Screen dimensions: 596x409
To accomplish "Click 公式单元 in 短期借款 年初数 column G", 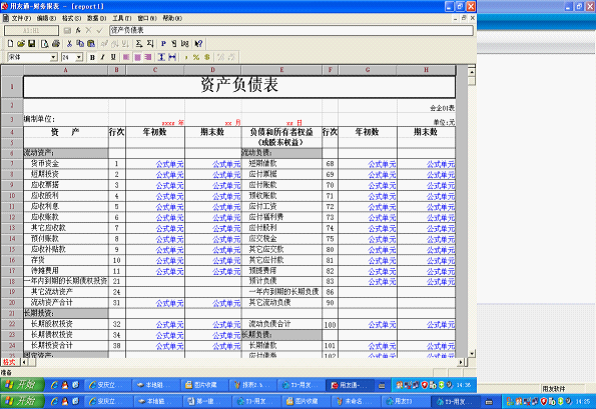I will [382, 164].
